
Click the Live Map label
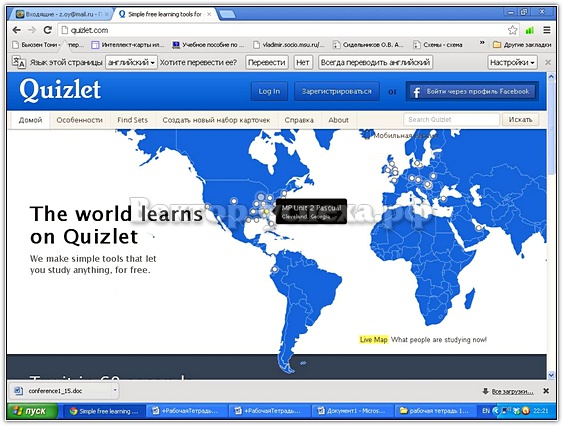coord(373,339)
